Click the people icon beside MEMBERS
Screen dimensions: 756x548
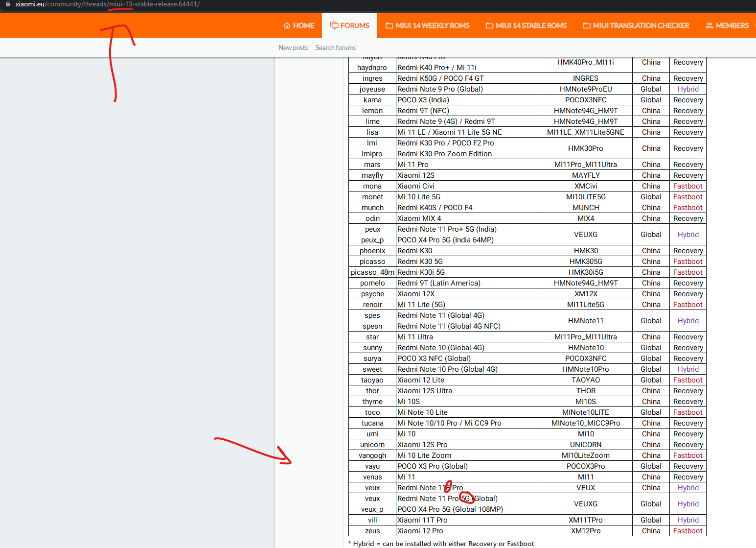[709, 25]
